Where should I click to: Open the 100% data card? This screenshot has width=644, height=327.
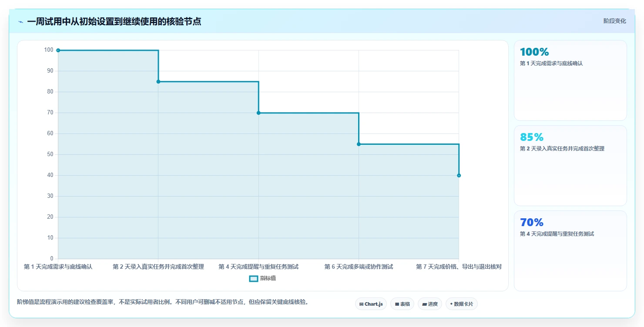point(570,80)
